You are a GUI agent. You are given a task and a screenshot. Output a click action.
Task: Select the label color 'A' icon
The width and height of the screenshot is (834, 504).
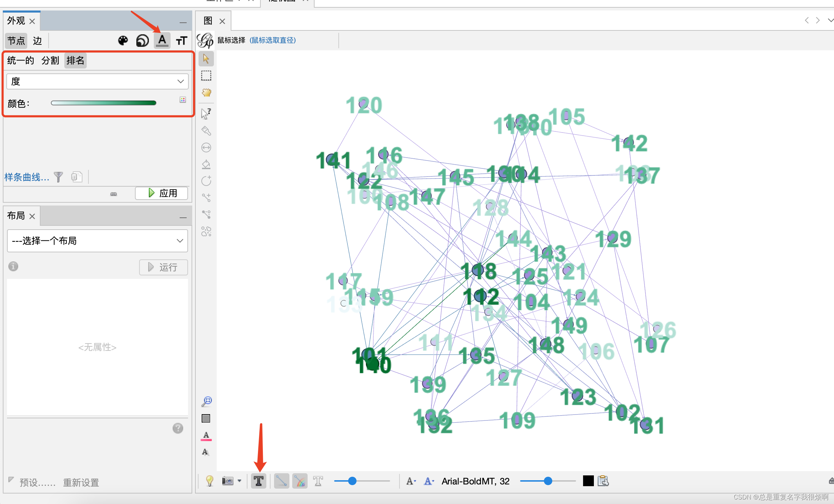[x=162, y=41]
